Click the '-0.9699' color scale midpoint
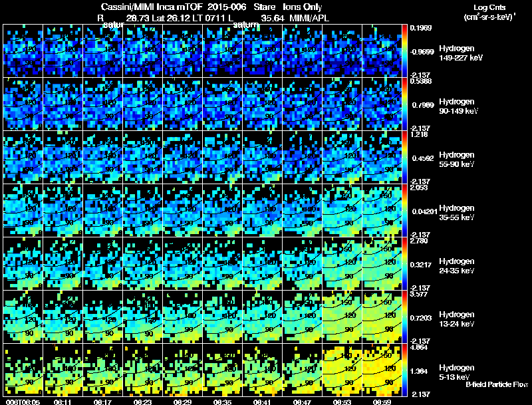Screen dimensions: 532x405 (422, 52)
